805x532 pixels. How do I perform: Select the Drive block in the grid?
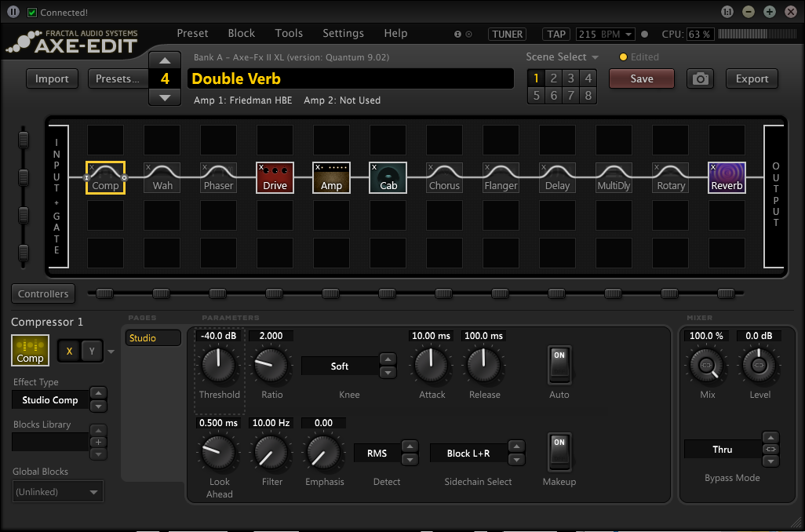(275, 177)
